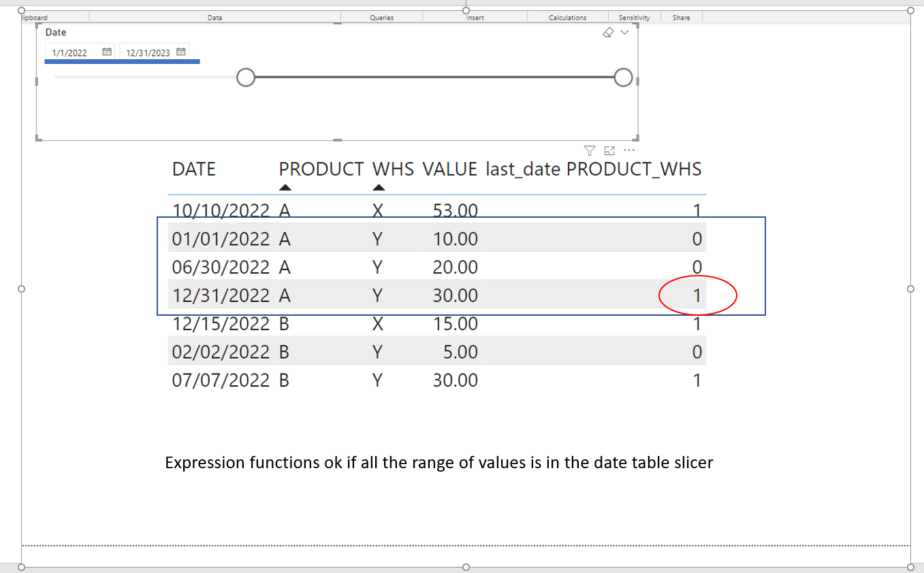Select the 01/01/2022 date cell
This screenshot has width=924, height=573.
[221, 239]
